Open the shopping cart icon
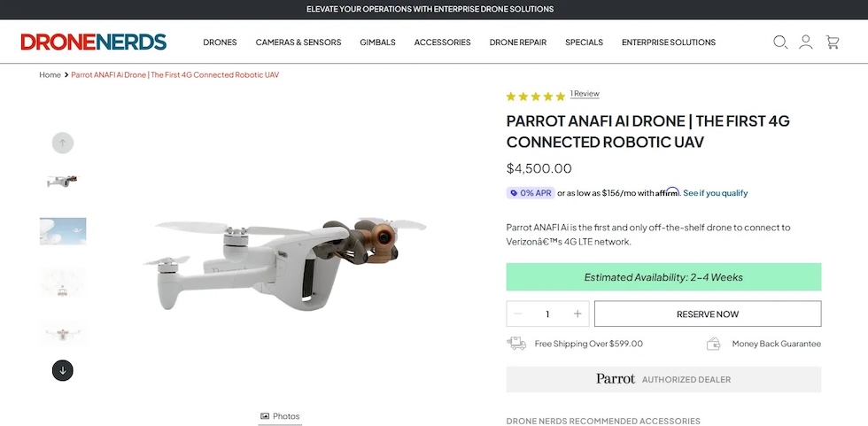The image size is (868, 426). pyautogui.click(x=832, y=42)
